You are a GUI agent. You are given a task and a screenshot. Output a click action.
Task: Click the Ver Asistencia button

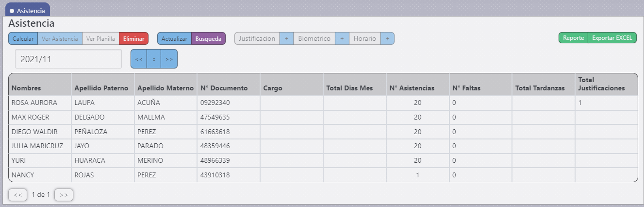60,38
